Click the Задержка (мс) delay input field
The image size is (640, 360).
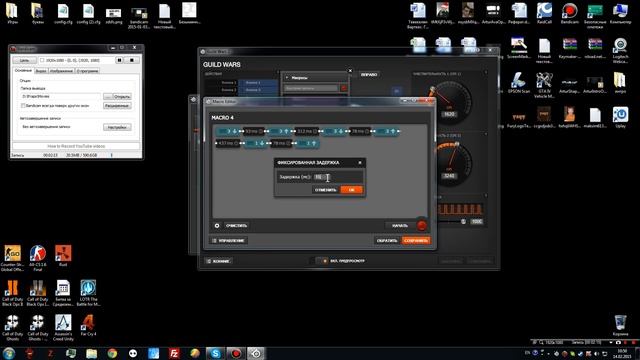click(x=322, y=177)
